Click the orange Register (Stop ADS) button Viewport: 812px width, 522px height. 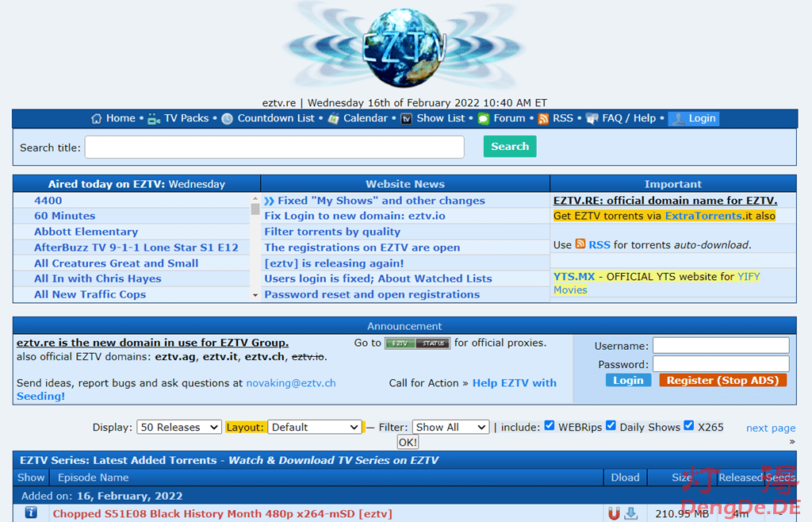point(722,380)
